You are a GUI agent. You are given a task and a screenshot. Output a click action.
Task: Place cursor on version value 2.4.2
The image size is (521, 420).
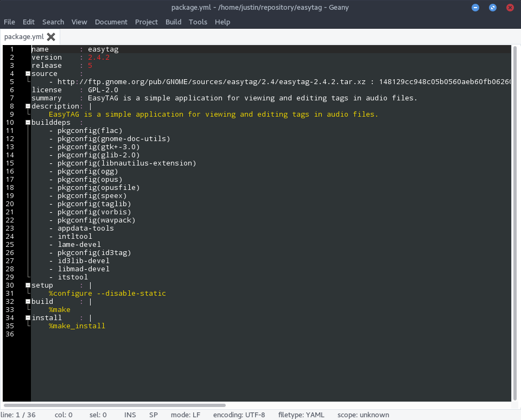point(99,58)
